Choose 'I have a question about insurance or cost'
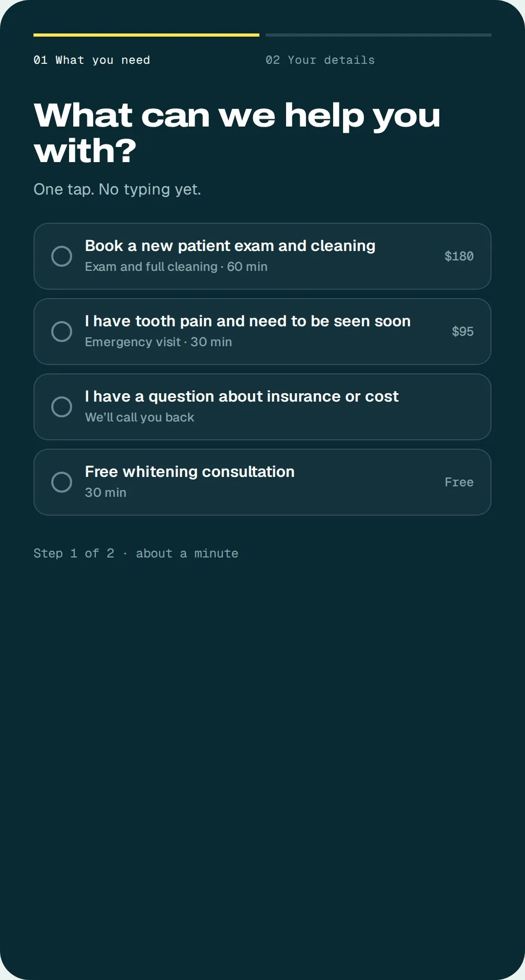The image size is (525, 980). click(242, 396)
